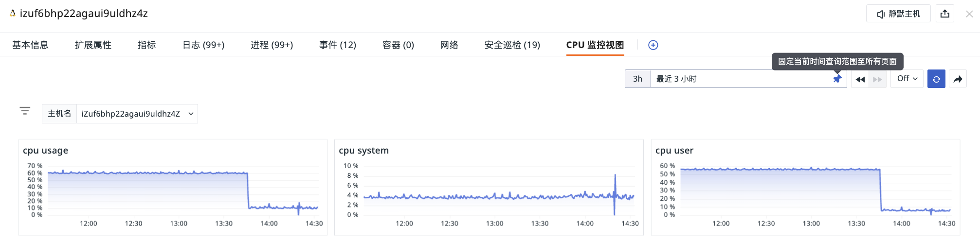Add a new tab with plus icon

653,45
